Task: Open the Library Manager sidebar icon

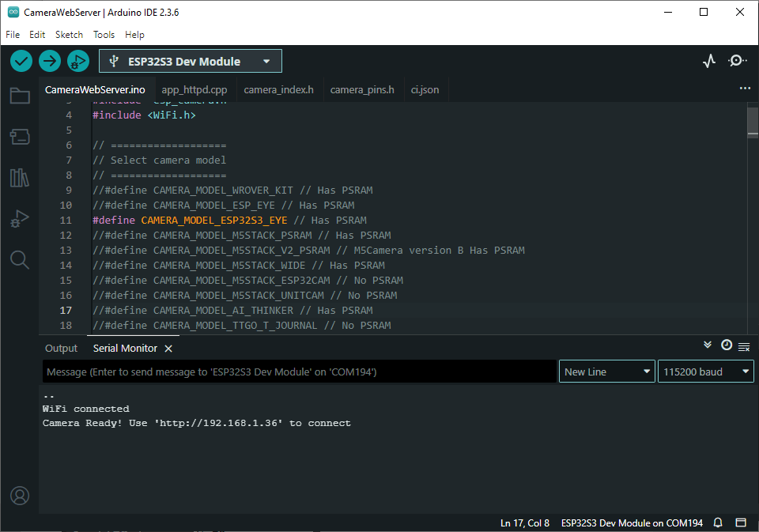Action: pyautogui.click(x=20, y=178)
